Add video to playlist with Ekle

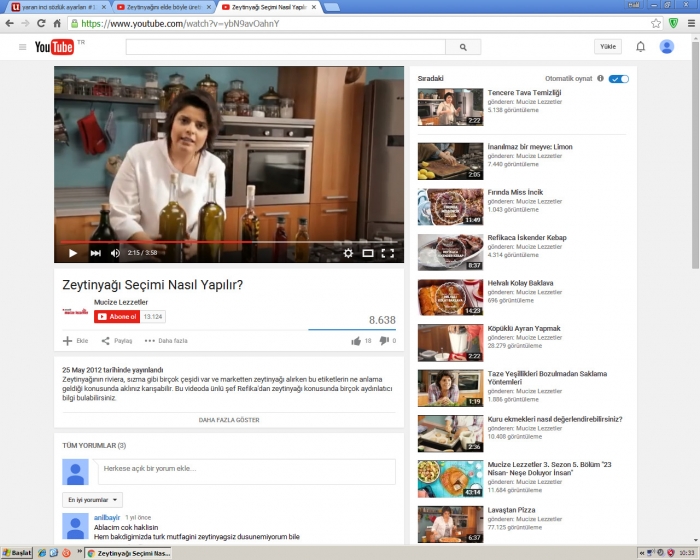pyautogui.click(x=75, y=341)
